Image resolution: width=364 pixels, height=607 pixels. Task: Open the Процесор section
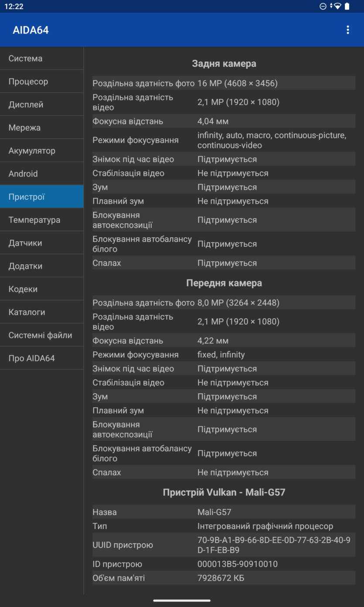42,82
